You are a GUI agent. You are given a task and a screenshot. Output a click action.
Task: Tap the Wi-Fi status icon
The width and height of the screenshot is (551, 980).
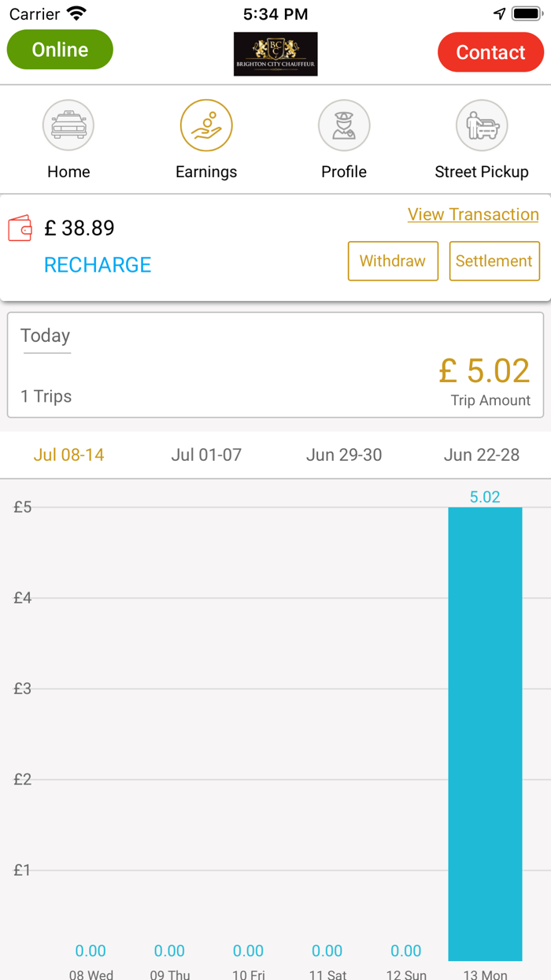pos(76,14)
